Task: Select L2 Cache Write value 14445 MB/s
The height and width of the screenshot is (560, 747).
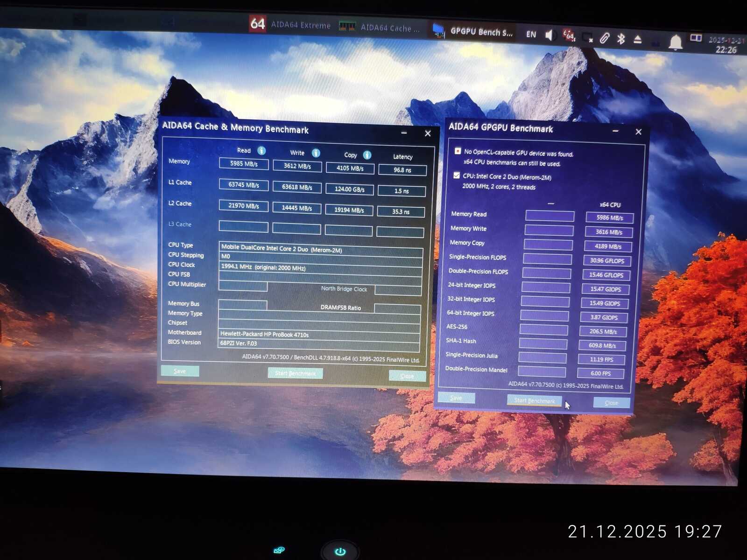Action: 296,208
